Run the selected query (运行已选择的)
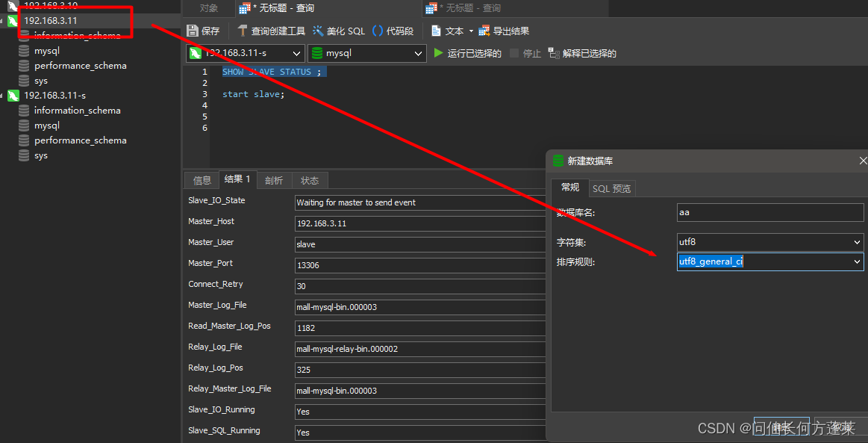Image resolution: width=868 pixels, height=443 pixels. click(x=467, y=53)
